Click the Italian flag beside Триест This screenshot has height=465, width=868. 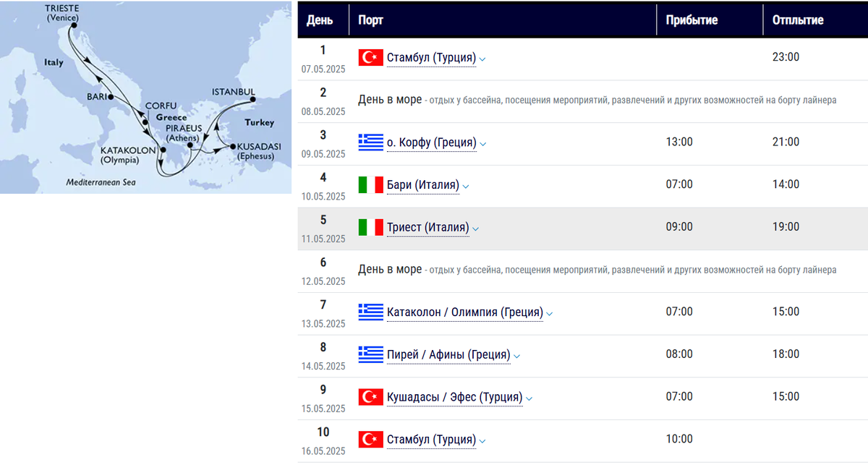point(370,227)
